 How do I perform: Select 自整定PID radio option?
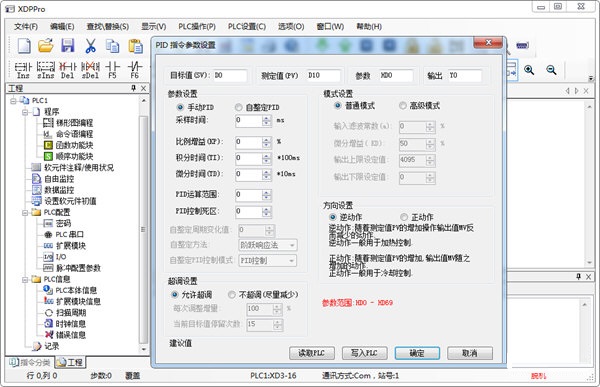238,107
